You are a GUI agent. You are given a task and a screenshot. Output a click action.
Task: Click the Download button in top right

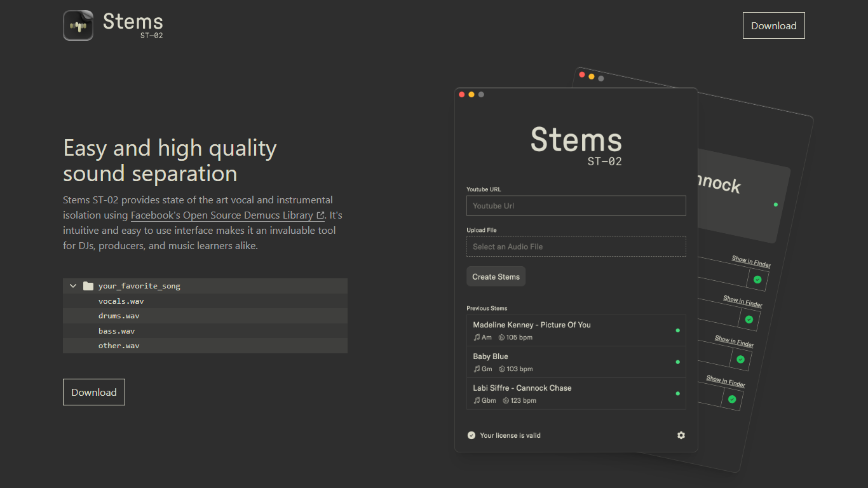point(773,25)
